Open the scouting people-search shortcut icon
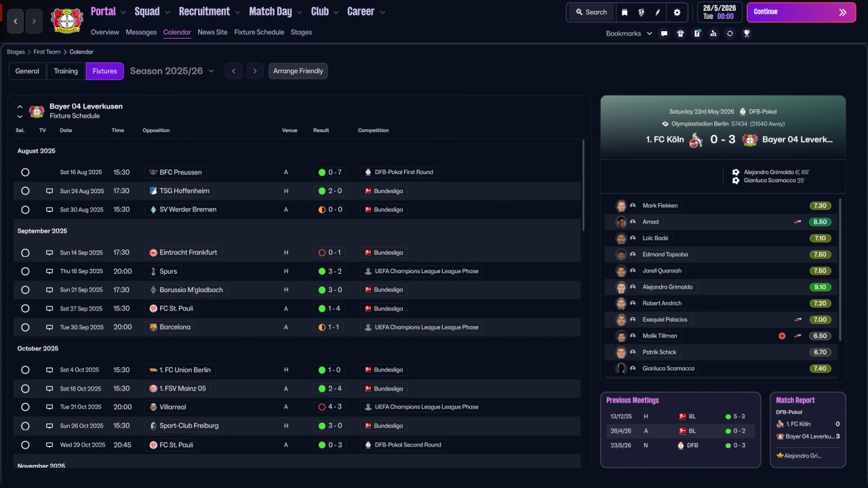The width and height of the screenshot is (868, 488). tap(713, 33)
